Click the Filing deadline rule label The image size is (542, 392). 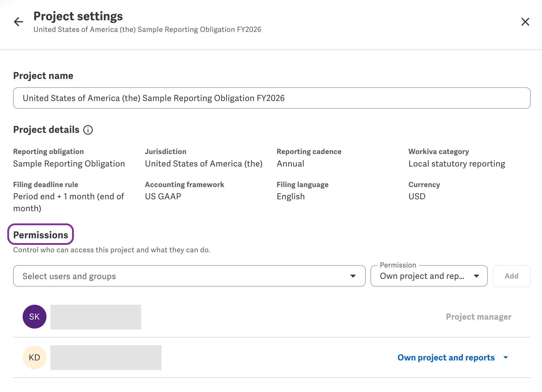click(x=46, y=184)
